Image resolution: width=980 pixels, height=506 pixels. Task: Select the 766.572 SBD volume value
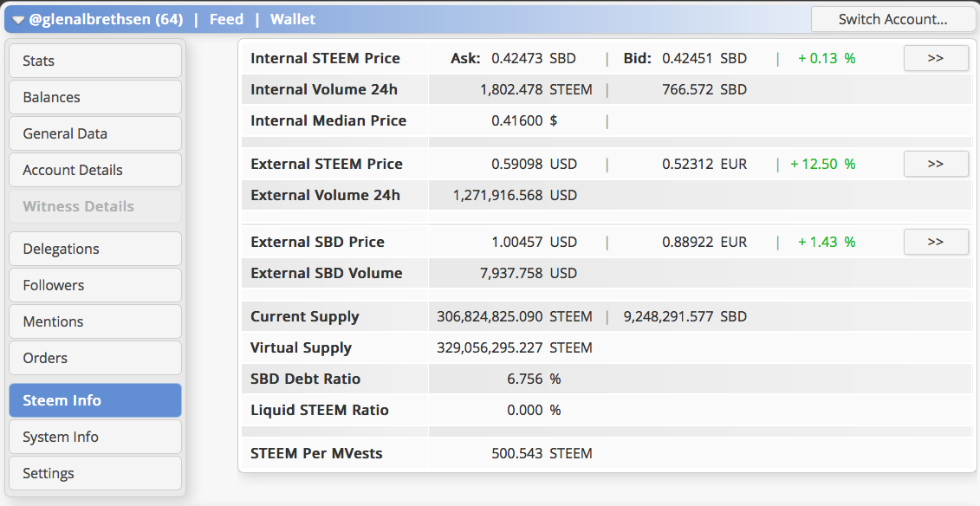pos(704,89)
